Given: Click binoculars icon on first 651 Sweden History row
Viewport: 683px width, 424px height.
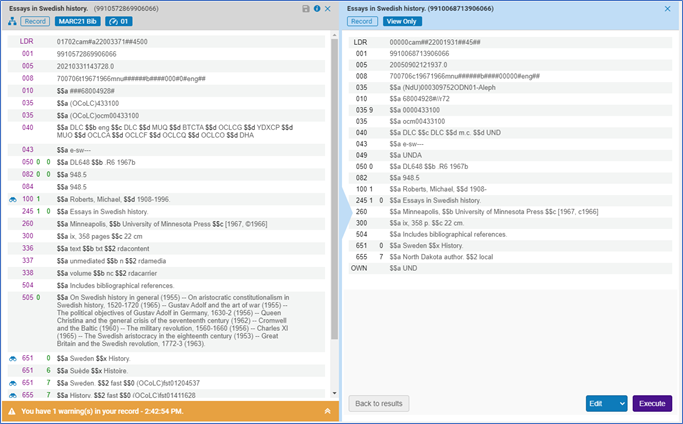Looking at the screenshot, I should [13, 357].
